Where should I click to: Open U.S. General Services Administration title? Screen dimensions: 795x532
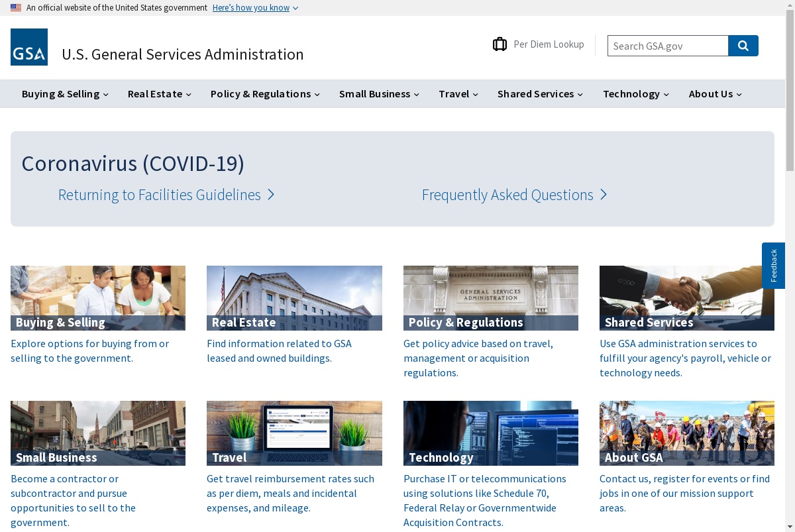tap(183, 54)
